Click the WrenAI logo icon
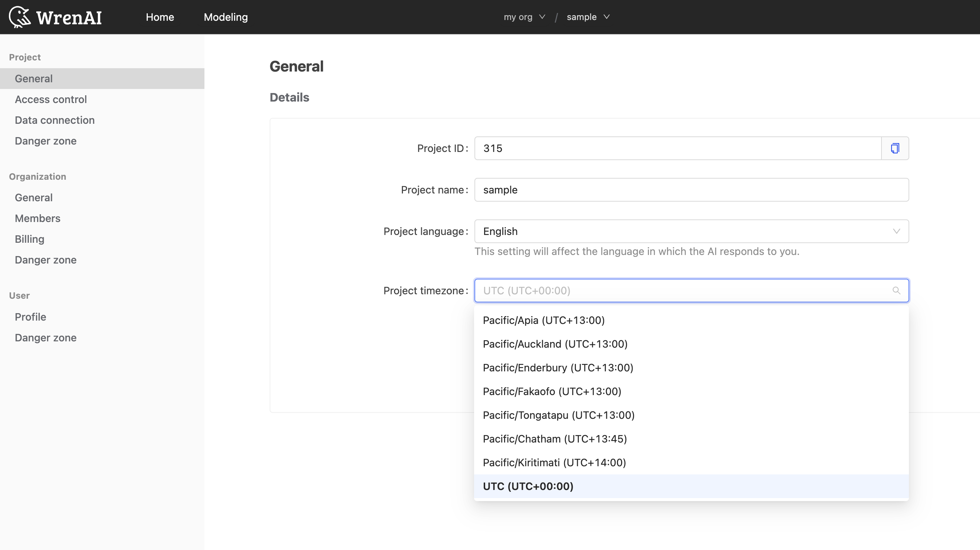 (x=20, y=17)
